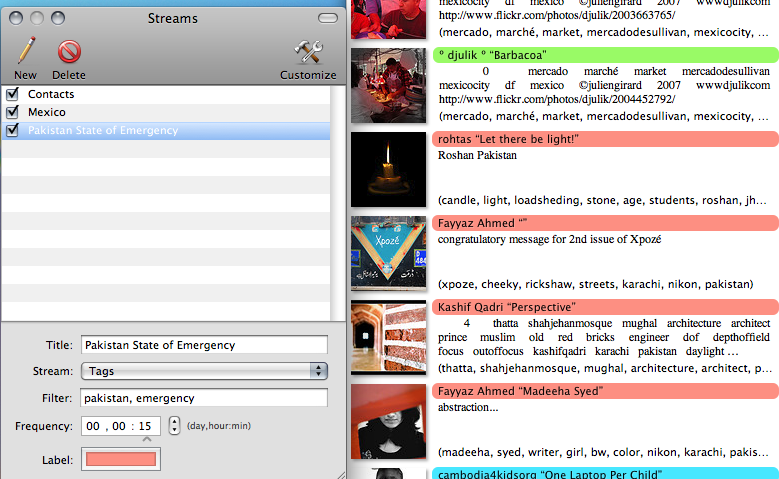The width and height of the screenshot is (779, 479).
Task: Click tags line starting with thatta, shahjehanmosque
Action: [x=605, y=368]
